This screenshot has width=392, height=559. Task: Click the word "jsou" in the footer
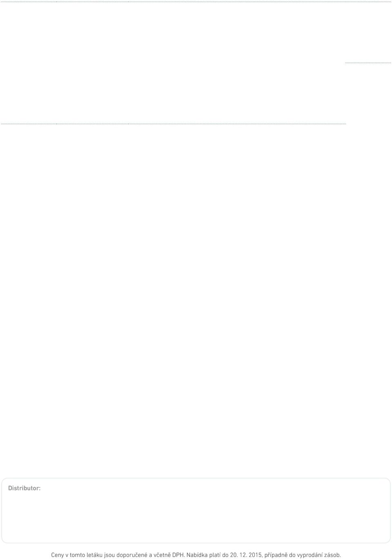tap(110, 555)
